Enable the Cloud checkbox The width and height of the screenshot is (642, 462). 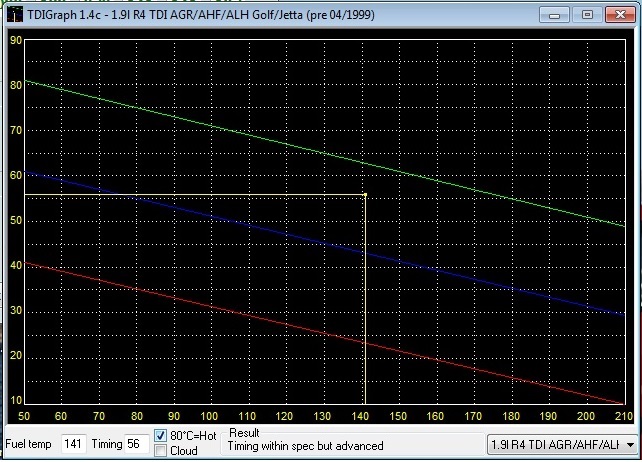(x=161, y=451)
